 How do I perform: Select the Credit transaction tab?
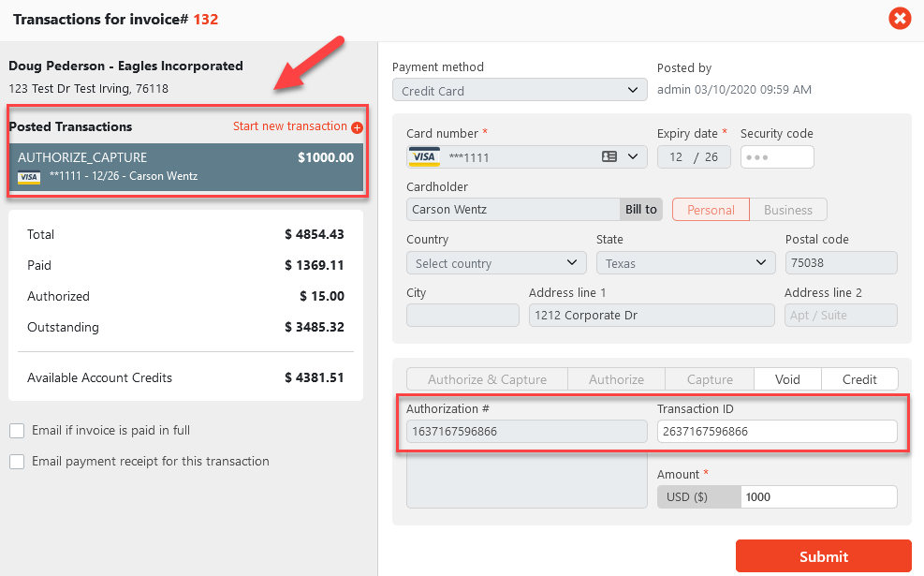(x=859, y=379)
